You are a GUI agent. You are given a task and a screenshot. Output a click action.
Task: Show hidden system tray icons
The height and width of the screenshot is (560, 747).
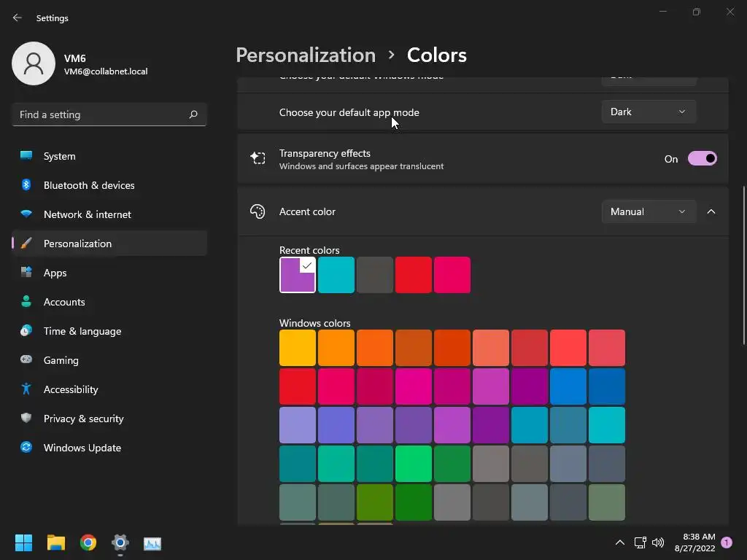pyautogui.click(x=620, y=542)
